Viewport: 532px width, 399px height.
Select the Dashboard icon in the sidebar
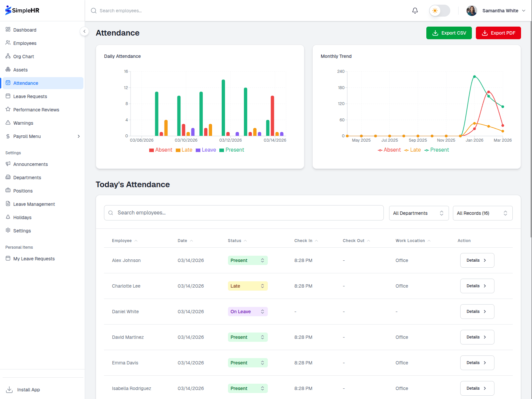click(x=8, y=30)
